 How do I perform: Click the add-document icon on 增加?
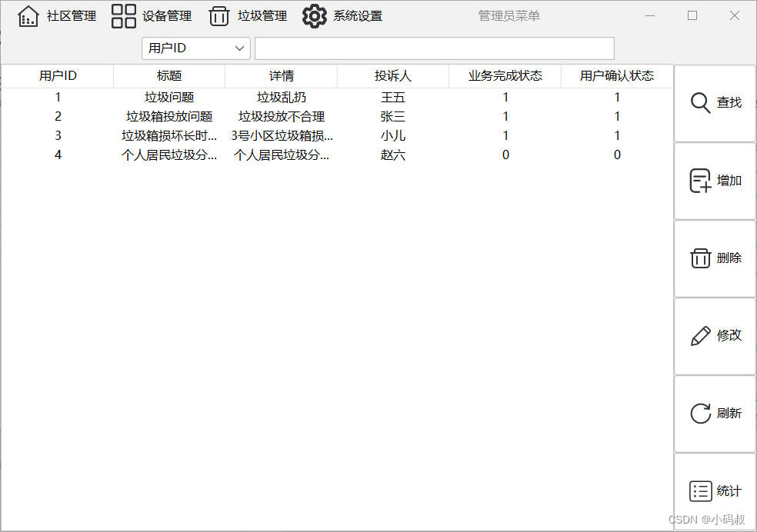click(700, 181)
